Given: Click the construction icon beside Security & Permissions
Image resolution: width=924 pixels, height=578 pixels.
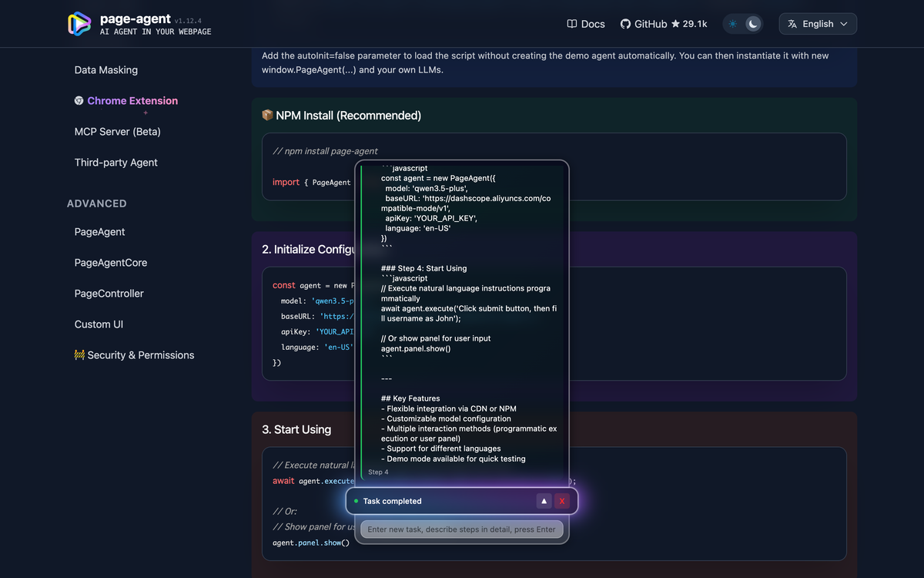Looking at the screenshot, I should pyautogui.click(x=79, y=355).
